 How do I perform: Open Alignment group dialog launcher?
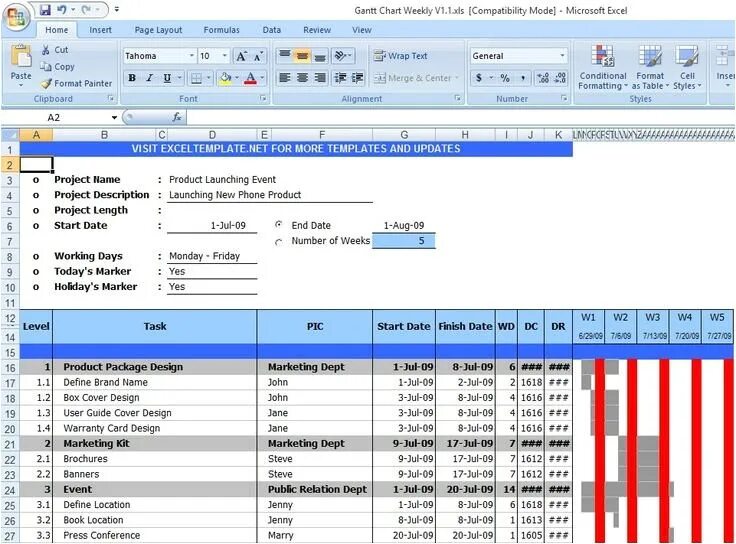tap(457, 98)
